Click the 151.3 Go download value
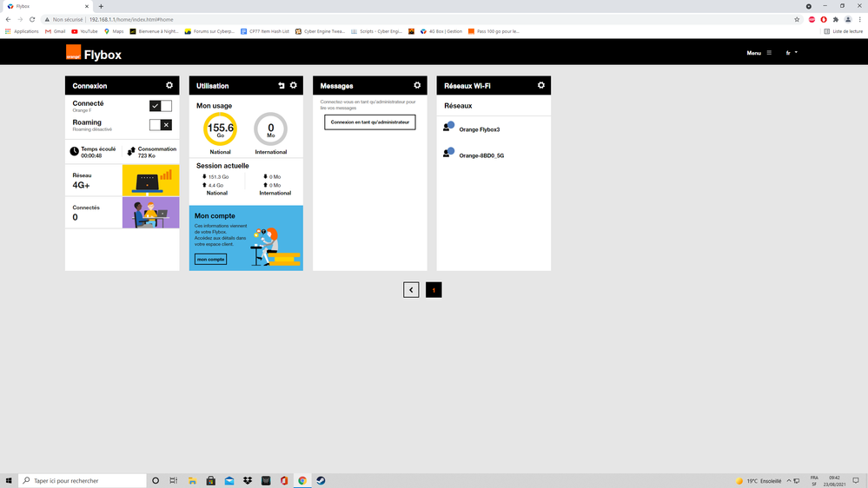Viewport: 868px width, 488px height. point(219,177)
